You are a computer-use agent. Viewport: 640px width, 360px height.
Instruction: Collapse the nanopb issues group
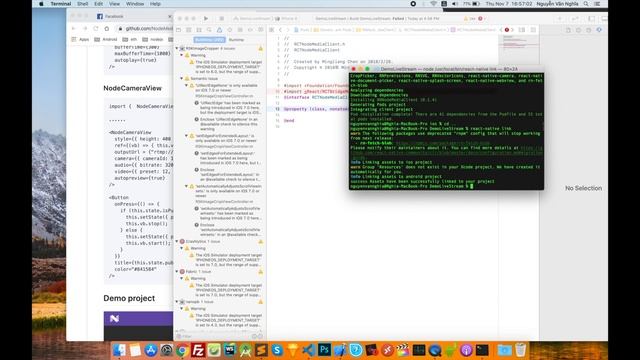tap(177, 302)
